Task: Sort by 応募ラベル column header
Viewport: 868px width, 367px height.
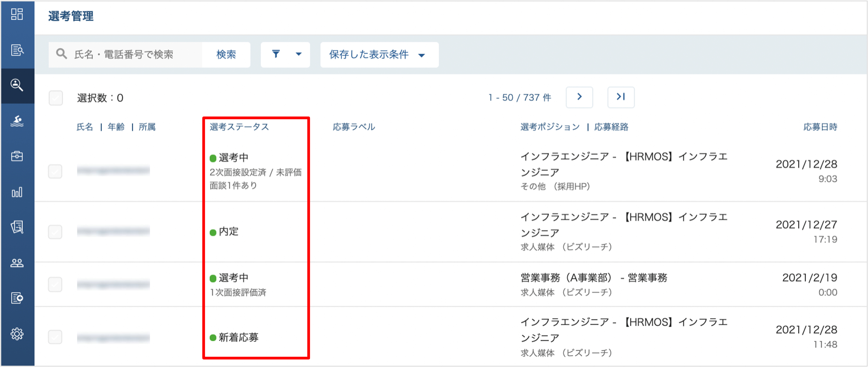Action: [x=354, y=127]
